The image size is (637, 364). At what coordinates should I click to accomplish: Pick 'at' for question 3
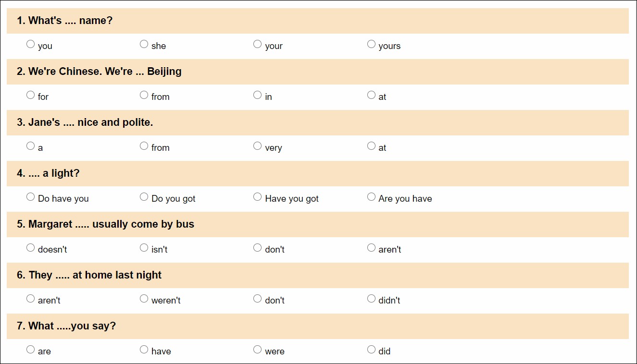click(x=371, y=146)
